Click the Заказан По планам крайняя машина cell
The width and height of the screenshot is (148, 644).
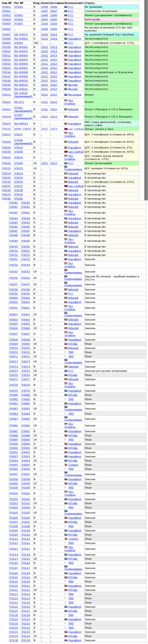(115, 278)
